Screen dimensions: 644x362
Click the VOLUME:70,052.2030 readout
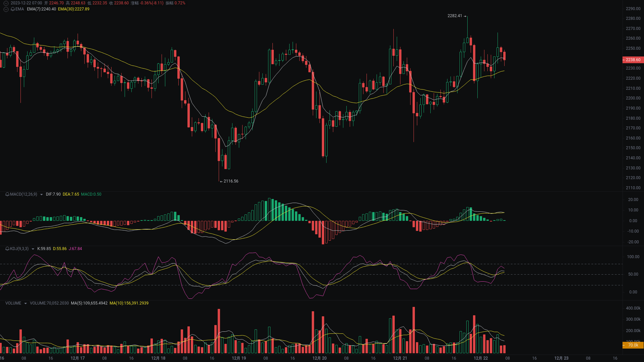[49, 303]
